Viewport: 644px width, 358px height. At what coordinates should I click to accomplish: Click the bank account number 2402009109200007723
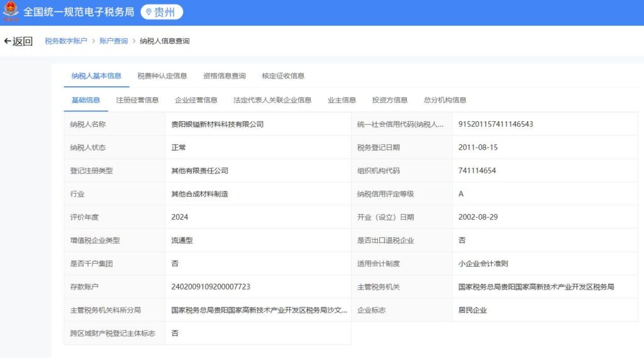coord(211,287)
